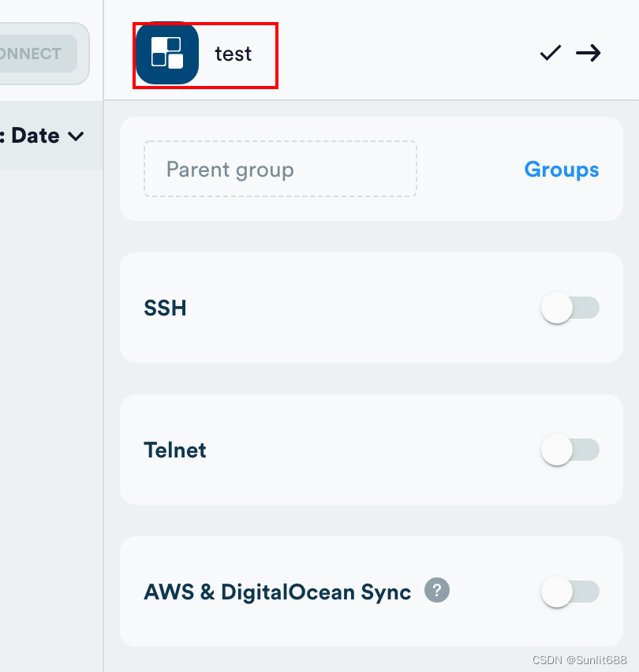The height and width of the screenshot is (672, 639).
Task: Enable the SSH toggle
Action: (570, 308)
